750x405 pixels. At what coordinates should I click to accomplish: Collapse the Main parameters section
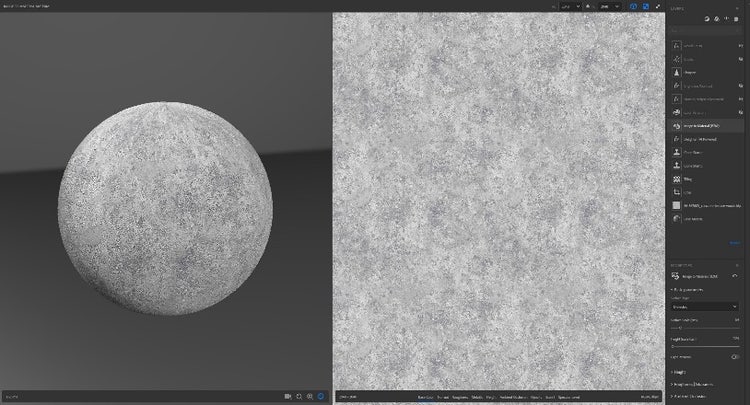click(688, 290)
